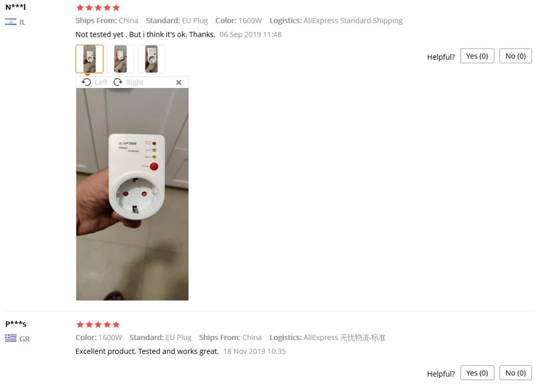534x392 pixels.
Task: Click the reviewer name P***s
Action: 15,323
